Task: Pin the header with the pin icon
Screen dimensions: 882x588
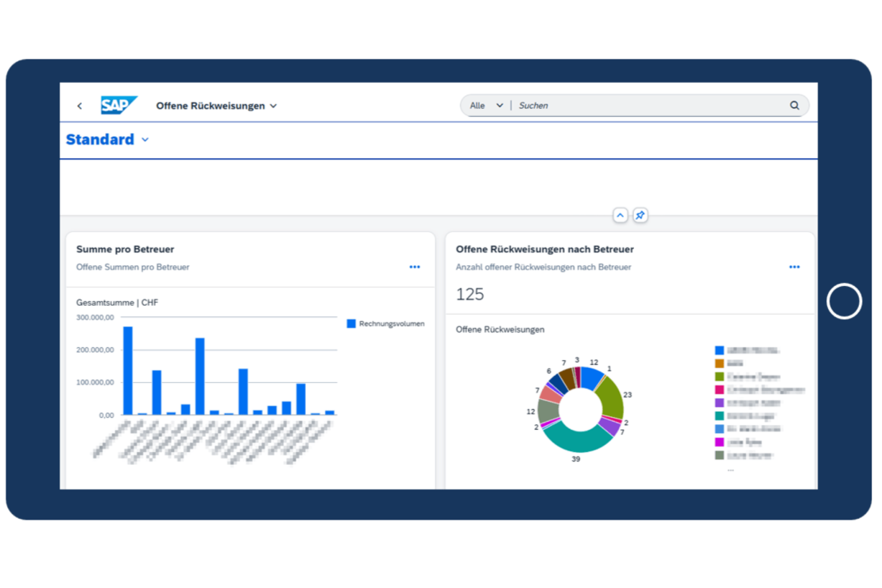Action: click(640, 215)
